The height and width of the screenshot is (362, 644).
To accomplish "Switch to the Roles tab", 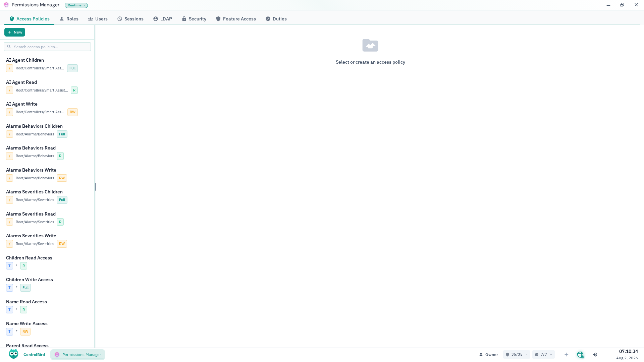I will click(69, 19).
